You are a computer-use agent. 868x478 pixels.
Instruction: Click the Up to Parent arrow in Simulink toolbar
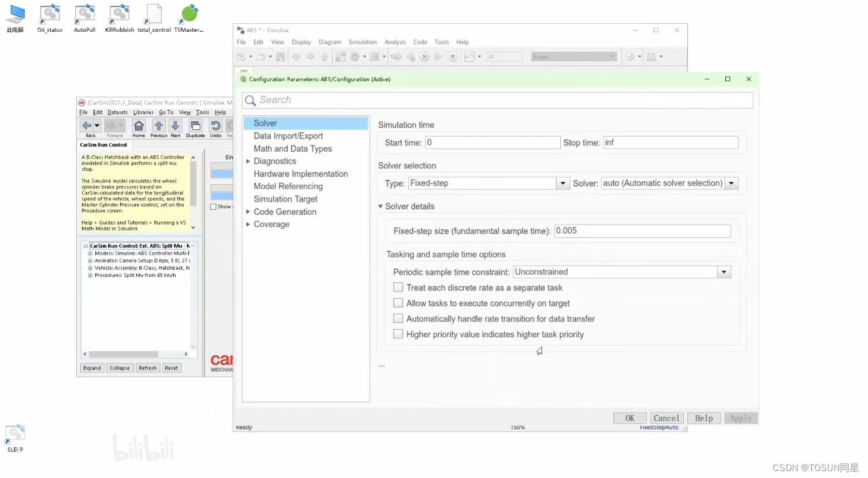(325, 57)
